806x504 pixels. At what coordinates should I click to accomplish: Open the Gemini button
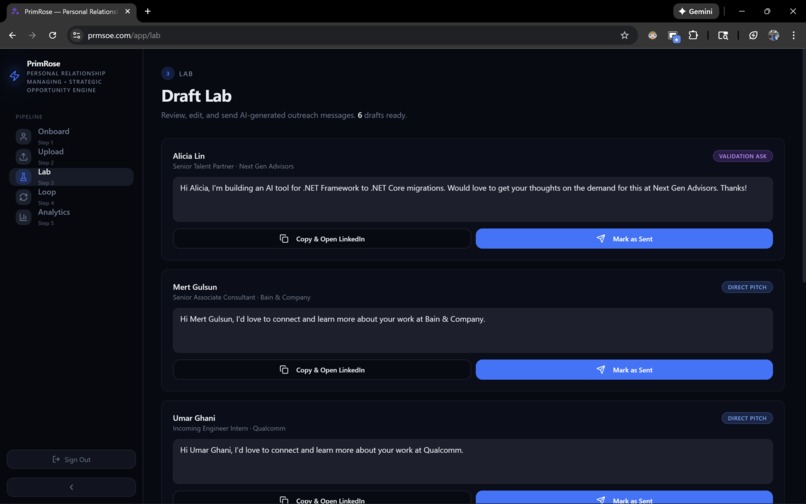(x=696, y=11)
